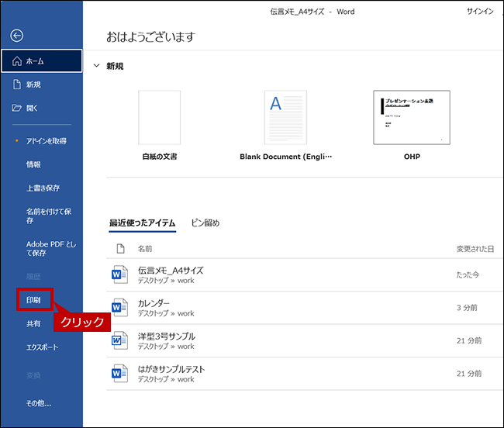The width and height of the screenshot is (504, 428).
Task: Select エクスポート in the sidebar
Action: 42,347
